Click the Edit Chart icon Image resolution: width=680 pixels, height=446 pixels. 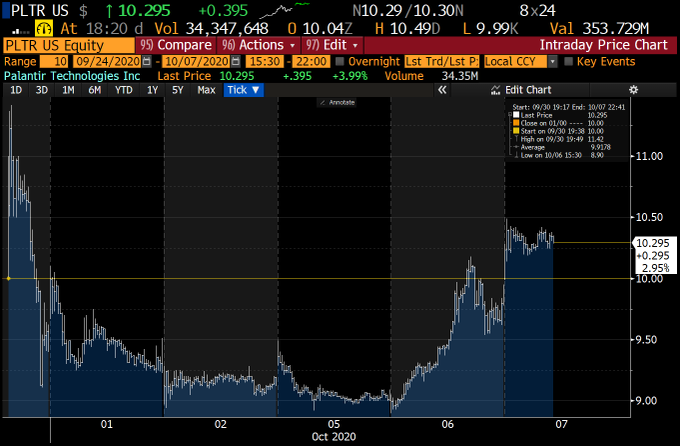click(495, 90)
